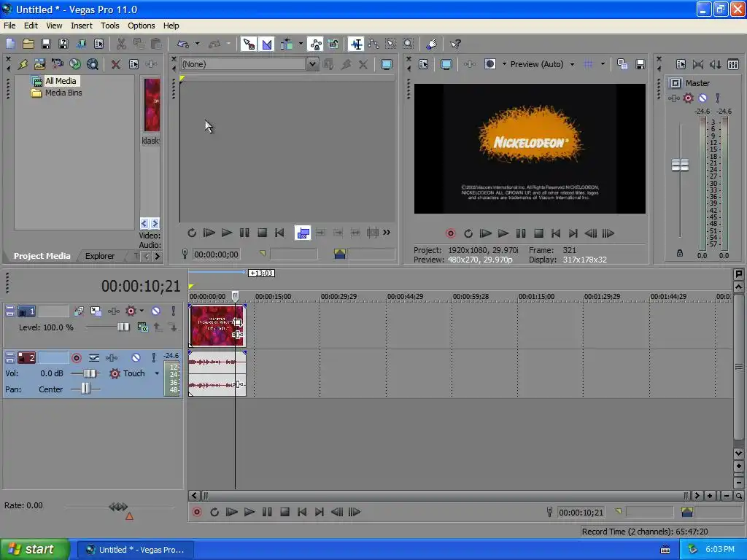
Task: Open the Overlays grid dropdown arrow
Action: (x=603, y=64)
